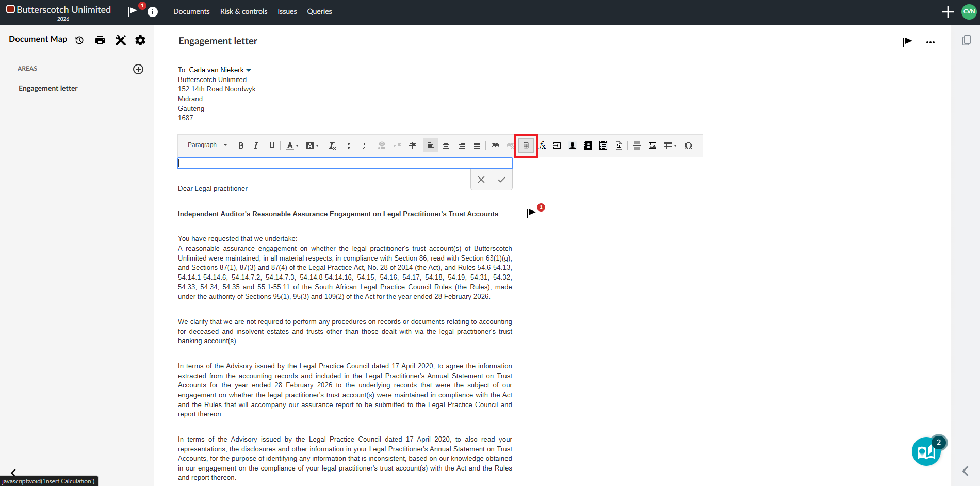The width and height of the screenshot is (980, 486).
Task: Open the Paragraph style dropdown
Action: tap(207, 145)
